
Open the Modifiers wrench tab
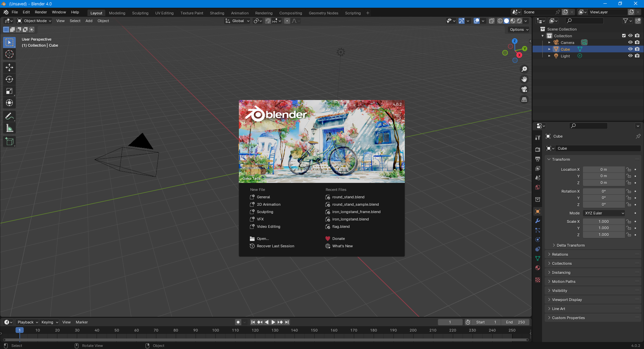coord(538,221)
